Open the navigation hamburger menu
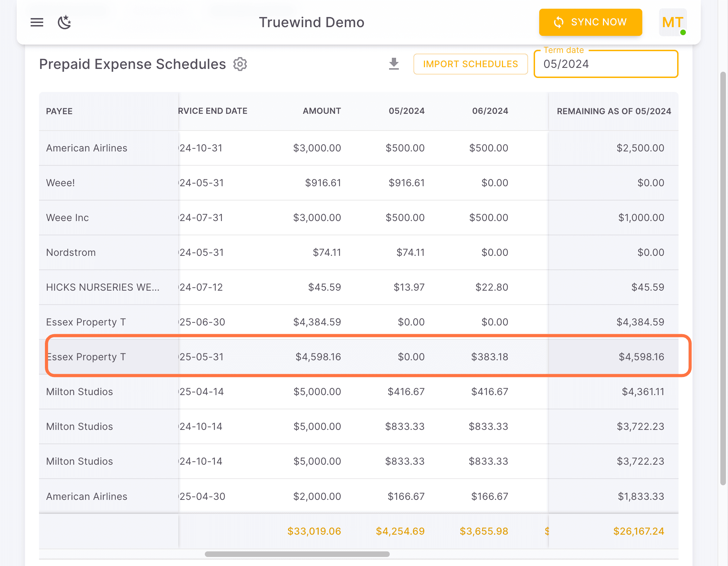The width and height of the screenshot is (728, 566). [x=36, y=22]
